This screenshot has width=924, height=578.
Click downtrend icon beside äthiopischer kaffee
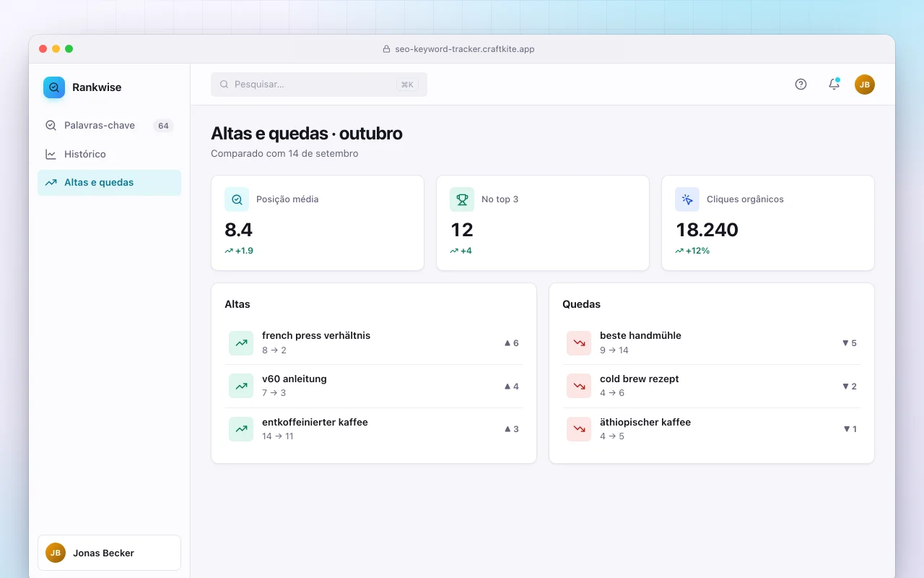tap(579, 429)
